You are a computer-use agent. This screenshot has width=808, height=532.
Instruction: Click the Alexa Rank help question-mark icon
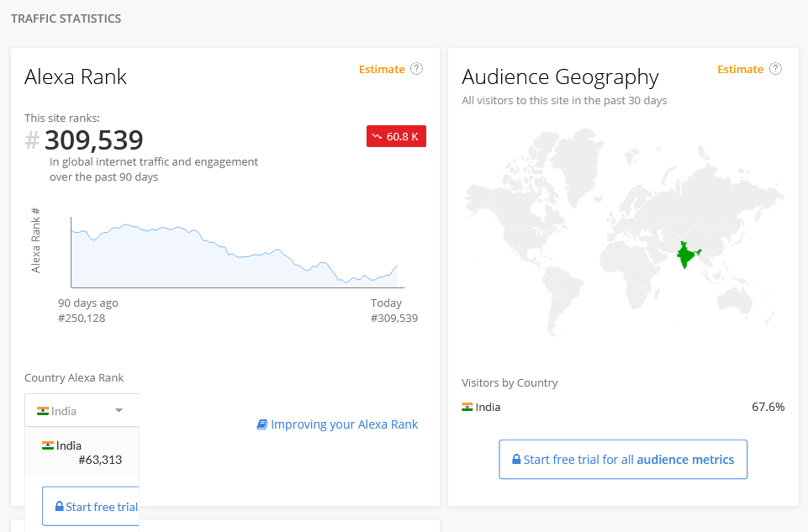[416, 69]
